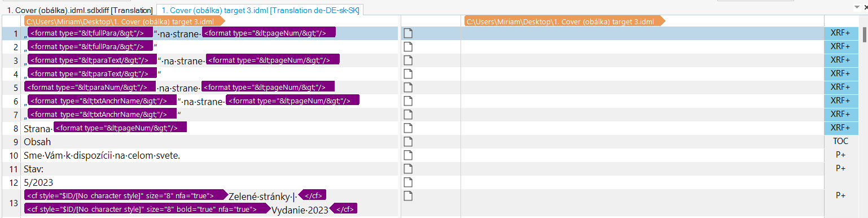Click the P+ structure label of the Stav: segment
The height and width of the screenshot is (218, 868).
pyautogui.click(x=840, y=168)
